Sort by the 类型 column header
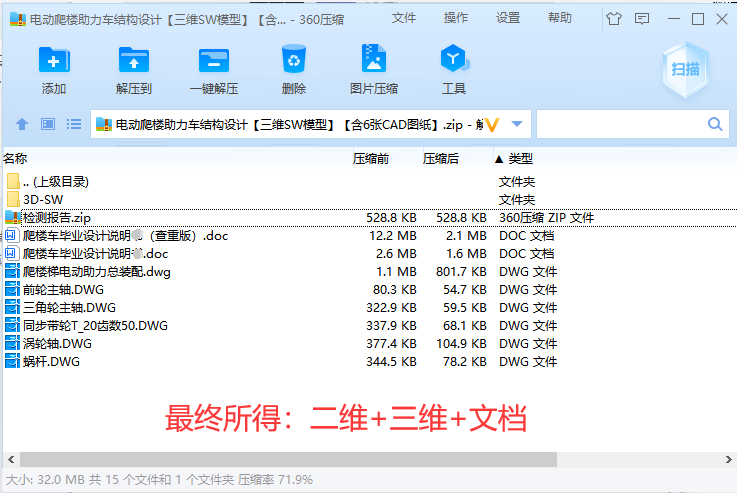The image size is (737, 493). coord(520,159)
